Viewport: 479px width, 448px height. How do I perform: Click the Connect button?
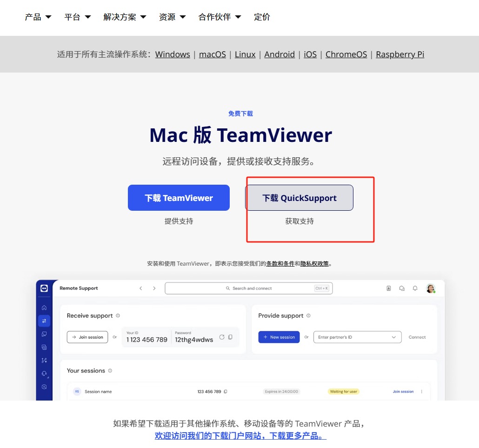coord(417,337)
